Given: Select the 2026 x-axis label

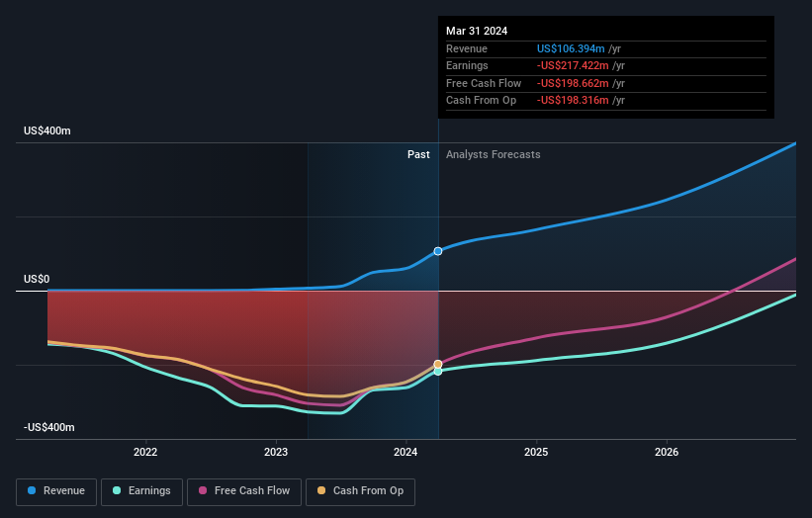Looking at the screenshot, I should [667, 452].
